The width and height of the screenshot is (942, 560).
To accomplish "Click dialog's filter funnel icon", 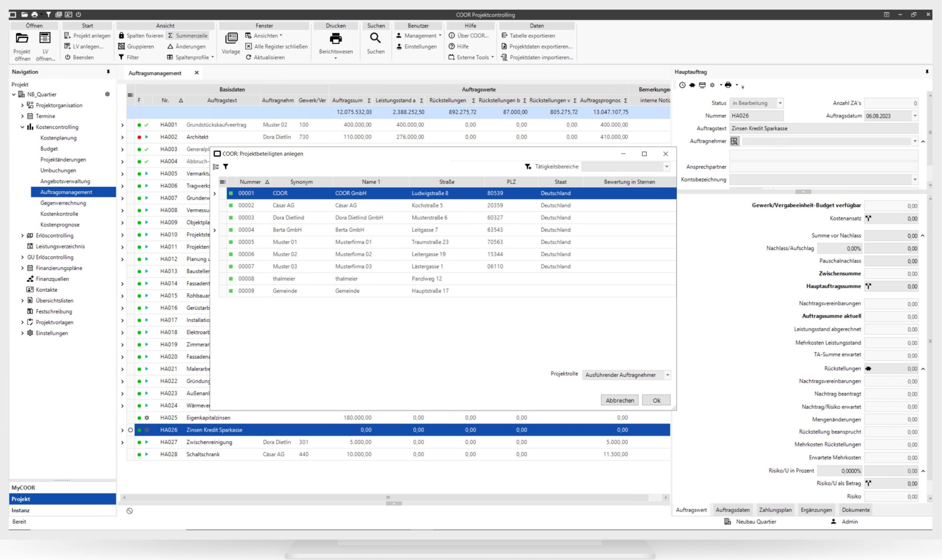I will (x=226, y=167).
